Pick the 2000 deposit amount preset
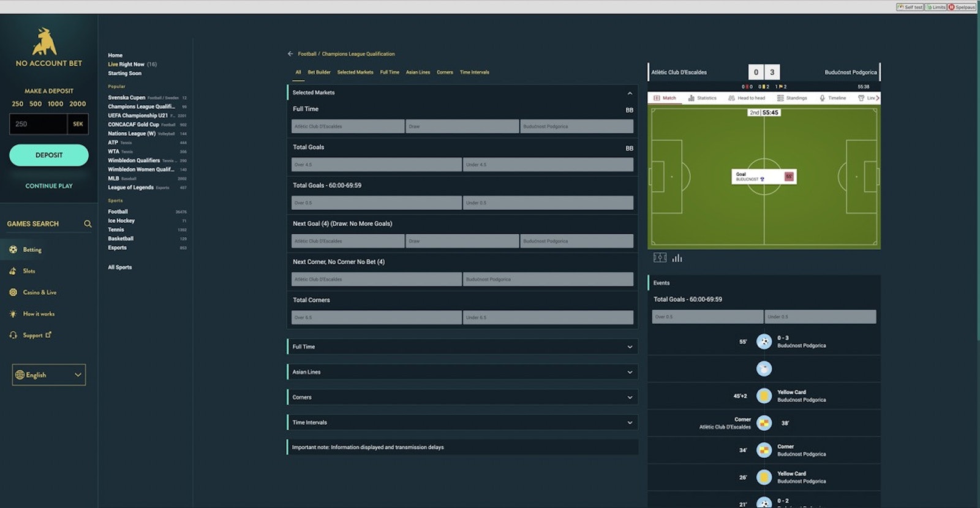This screenshot has width=980, height=508. tap(78, 104)
